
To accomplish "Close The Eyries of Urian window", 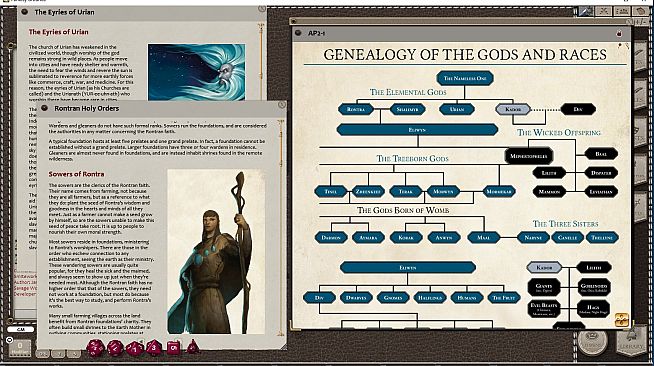I will (262, 8).
